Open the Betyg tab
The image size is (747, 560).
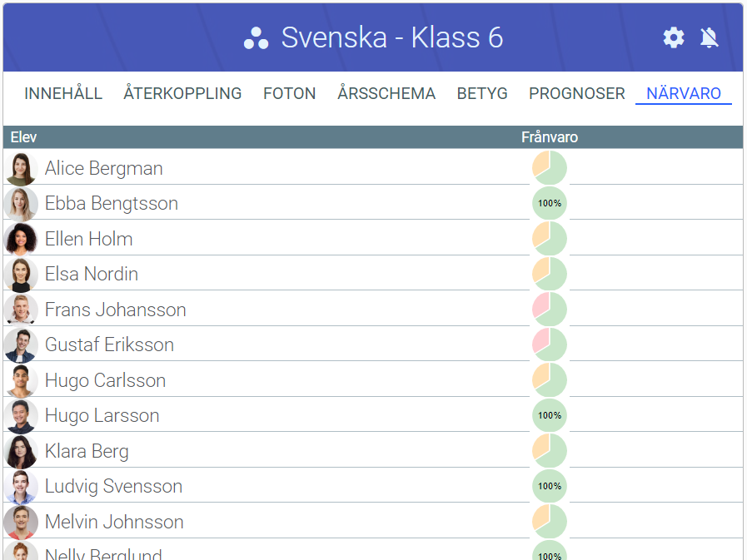(x=482, y=94)
